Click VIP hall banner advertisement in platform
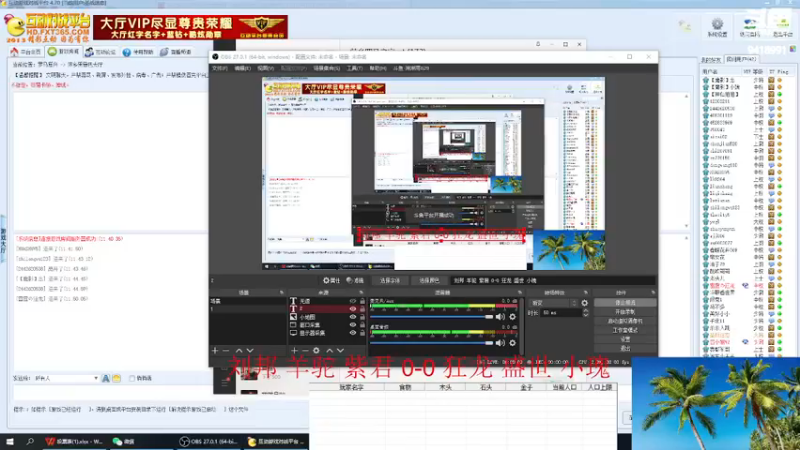 tap(190, 27)
